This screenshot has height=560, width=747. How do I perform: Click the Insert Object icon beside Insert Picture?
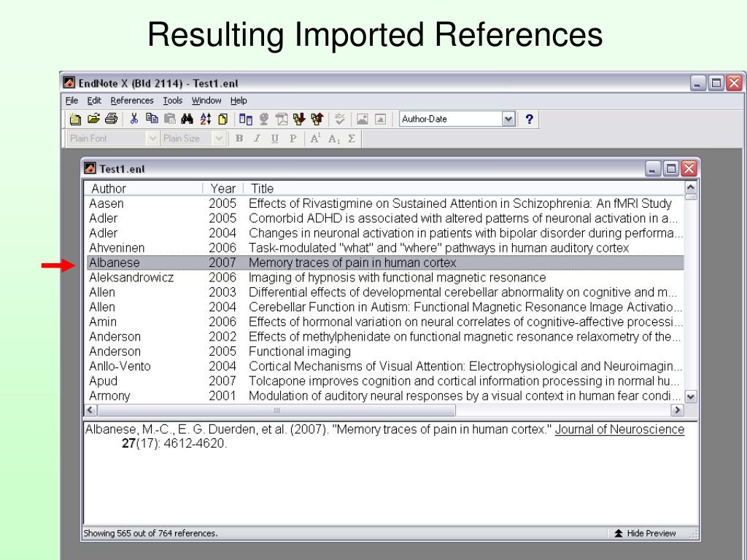(380, 119)
